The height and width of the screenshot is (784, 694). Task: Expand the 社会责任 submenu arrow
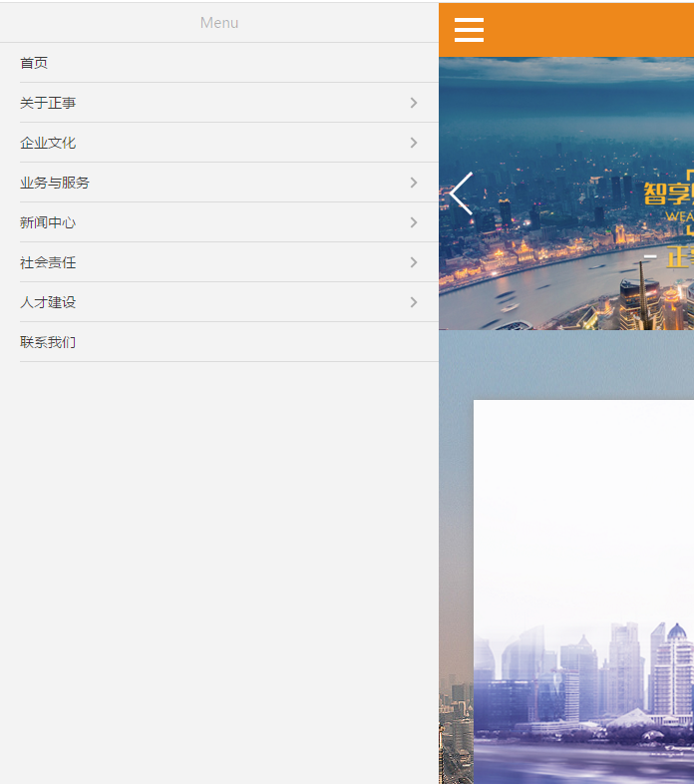click(x=414, y=262)
